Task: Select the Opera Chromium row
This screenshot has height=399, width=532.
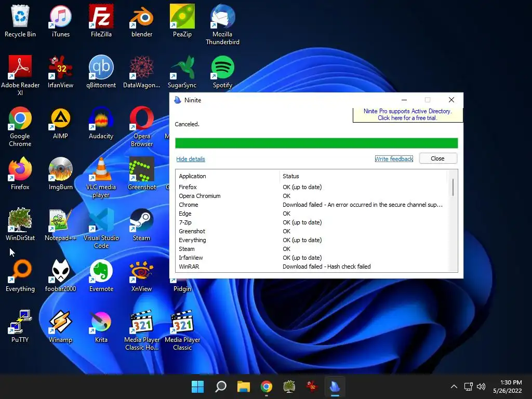Action: (x=312, y=196)
